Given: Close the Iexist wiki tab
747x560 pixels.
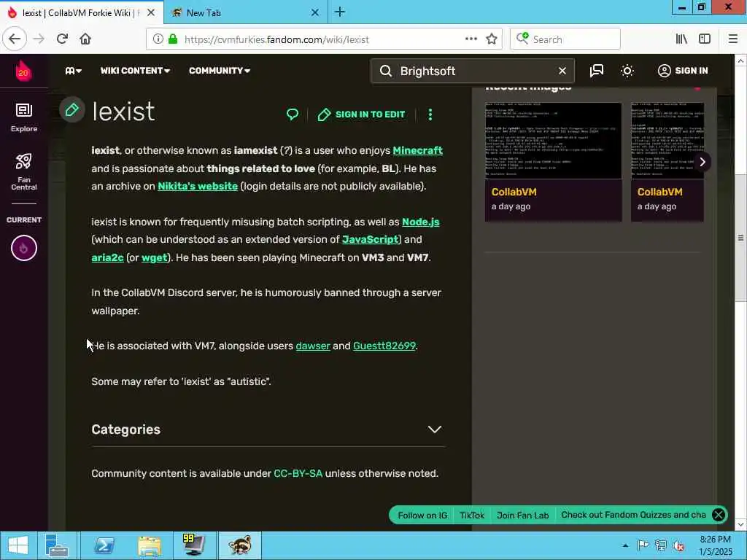Looking at the screenshot, I should pos(150,12).
